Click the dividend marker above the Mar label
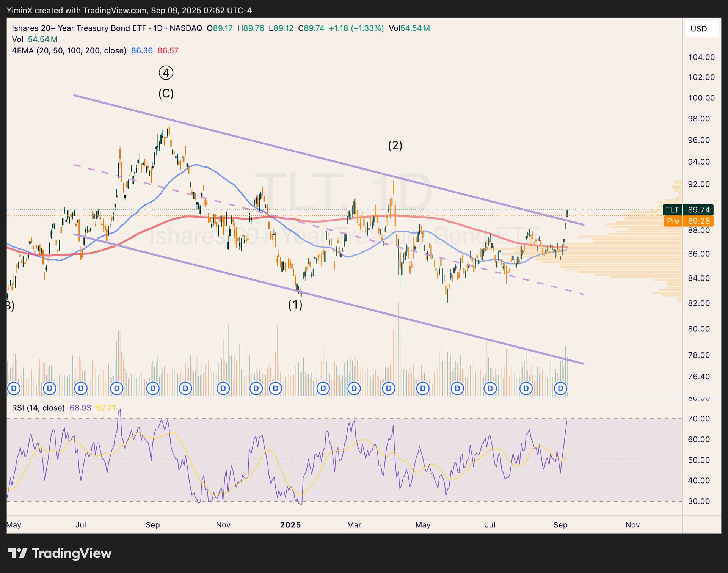The height and width of the screenshot is (573, 728). pyautogui.click(x=354, y=388)
